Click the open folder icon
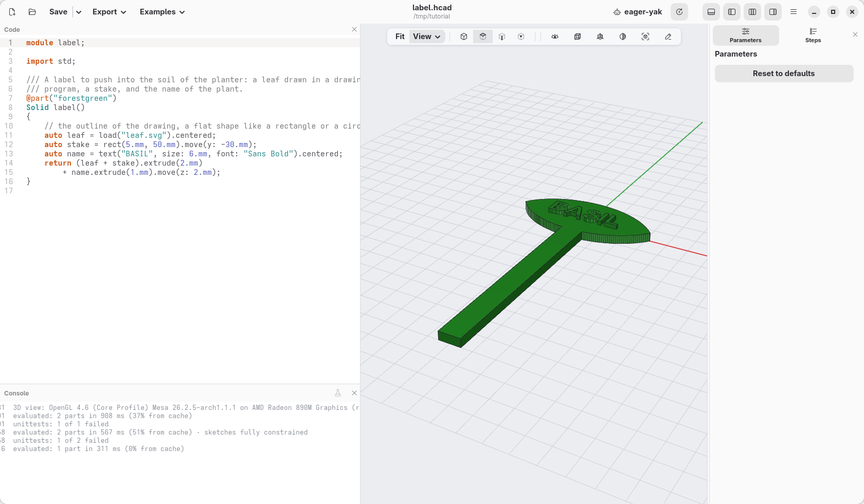The image size is (864, 504). tap(32, 12)
